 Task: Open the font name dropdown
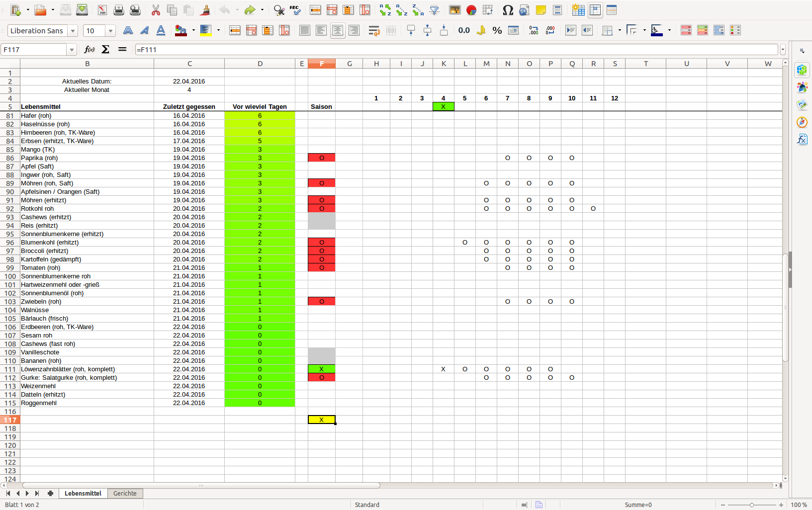pyautogui.click(x=73, y=31)
